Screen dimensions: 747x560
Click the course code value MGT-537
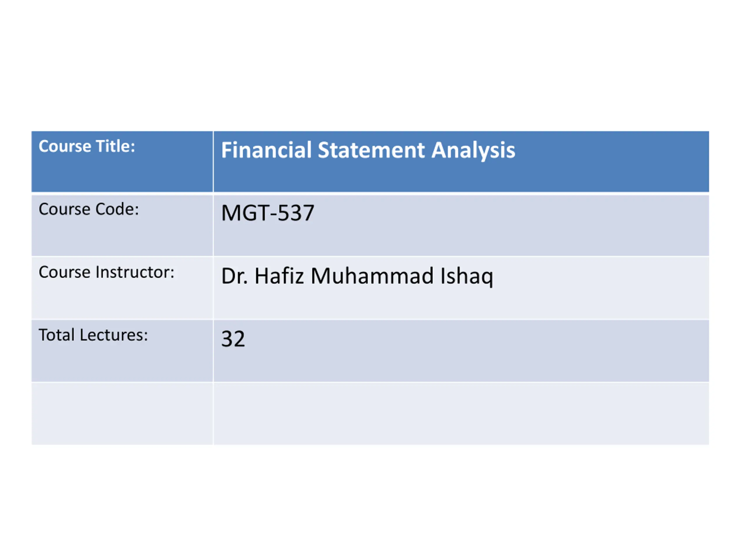coord(268,213)
